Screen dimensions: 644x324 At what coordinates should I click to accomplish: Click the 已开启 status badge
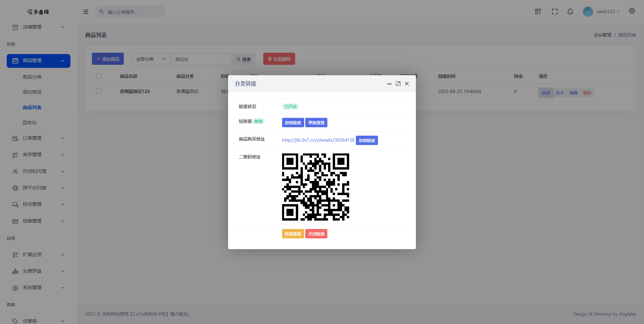(290, 106)
